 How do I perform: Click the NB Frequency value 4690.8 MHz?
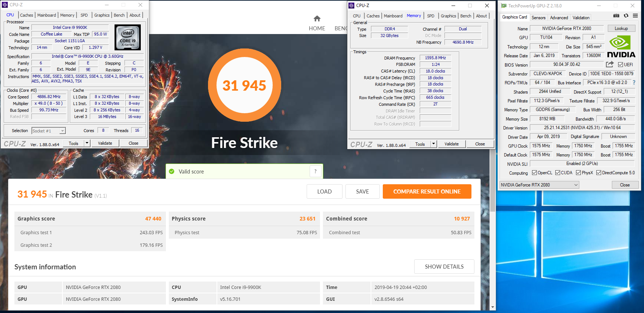click(x=463, y=42)
